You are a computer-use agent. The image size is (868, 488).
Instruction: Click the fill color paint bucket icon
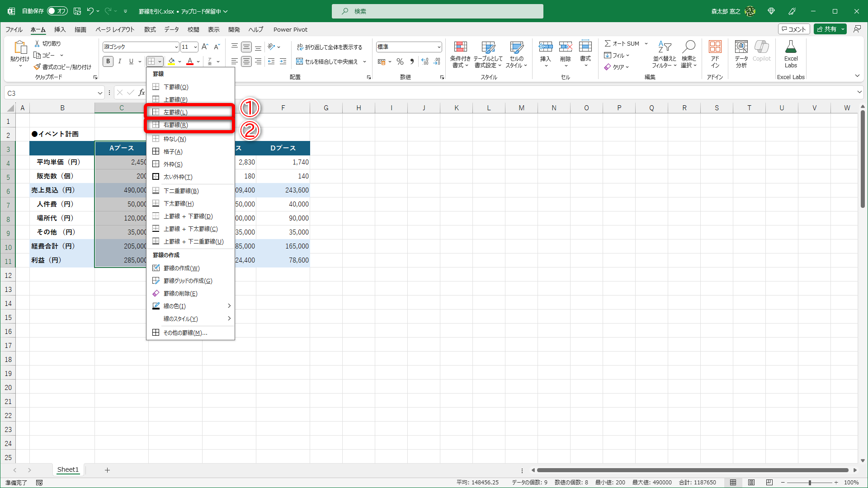pos(171,61)
